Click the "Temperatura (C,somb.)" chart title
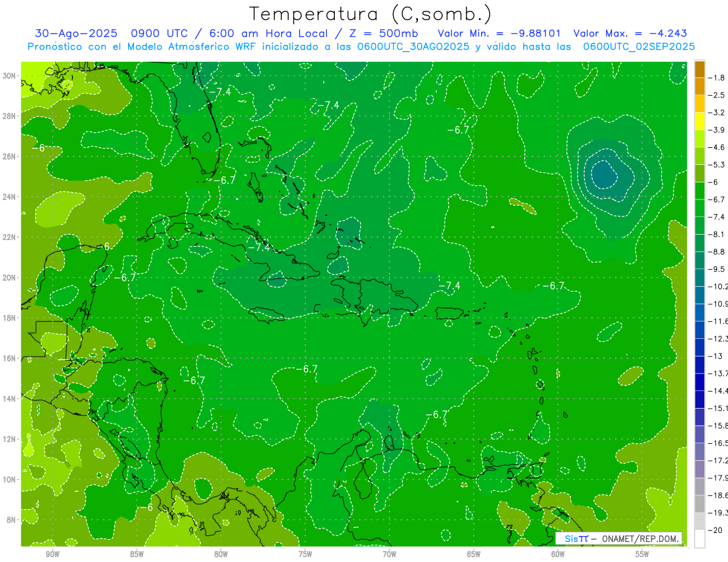Screen dimensions: 728x562 click(370, 13)
